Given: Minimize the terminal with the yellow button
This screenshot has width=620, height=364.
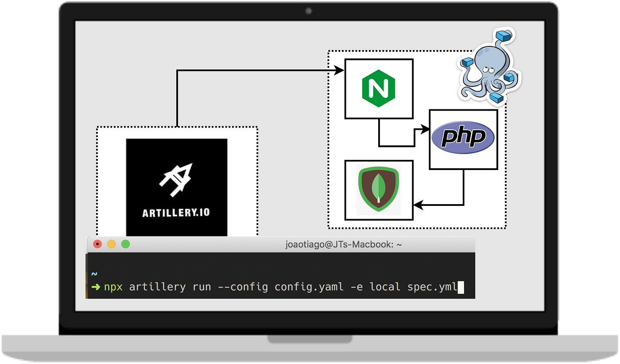Looking at the screenshot, I should click(111, 244).
